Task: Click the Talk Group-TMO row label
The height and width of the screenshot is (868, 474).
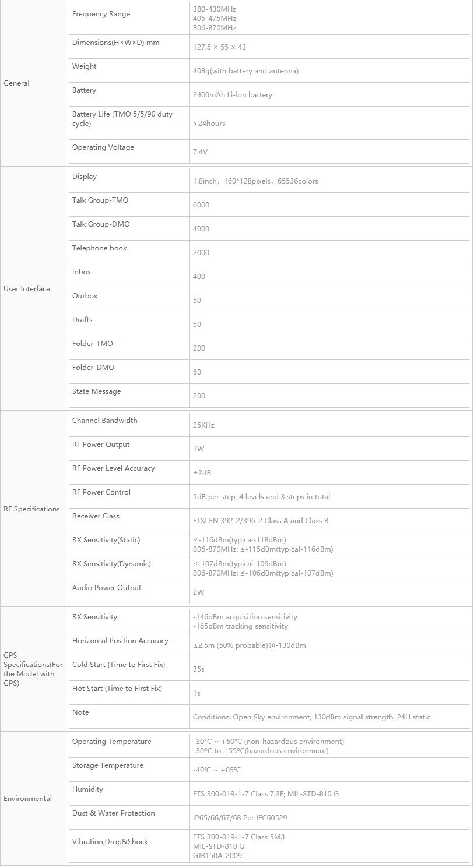Action: coord(100,200)
